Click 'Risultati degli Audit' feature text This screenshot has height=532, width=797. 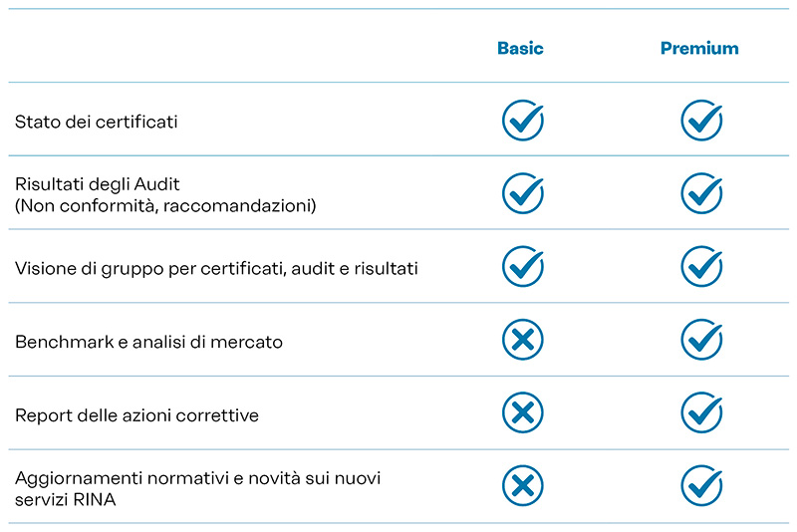click(x=97, y=184)
